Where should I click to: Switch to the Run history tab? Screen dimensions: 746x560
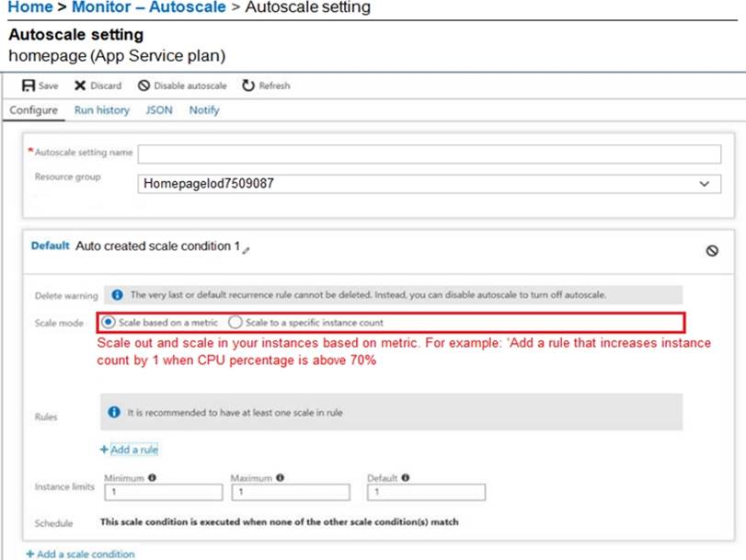pos(102,110)
